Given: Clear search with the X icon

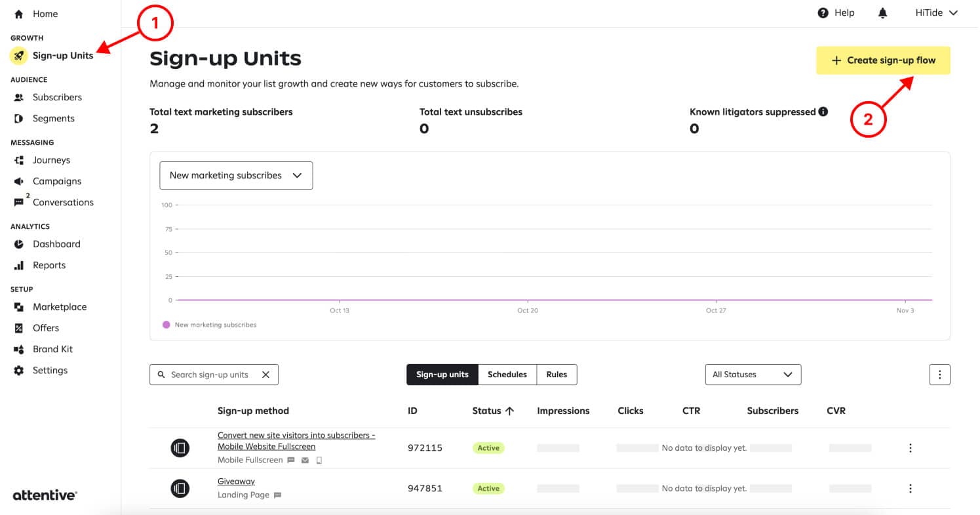Looking at the screenshot, I should [x=265, y=375].
